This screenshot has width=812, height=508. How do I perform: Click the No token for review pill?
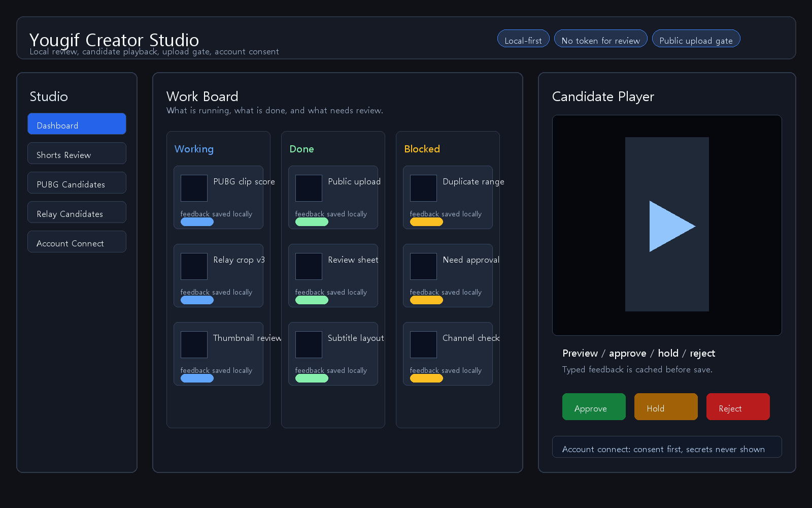[600, 39]
